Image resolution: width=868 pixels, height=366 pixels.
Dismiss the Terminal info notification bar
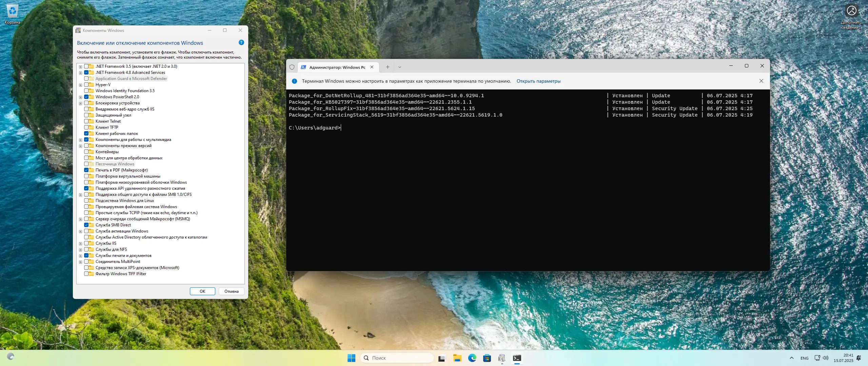coord(761,81)
